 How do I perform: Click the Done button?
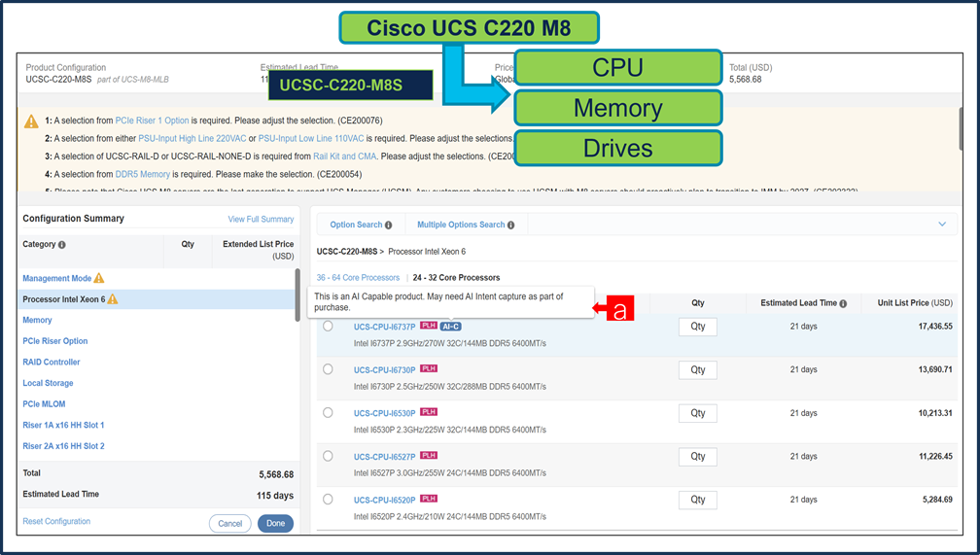pos(276,524)
